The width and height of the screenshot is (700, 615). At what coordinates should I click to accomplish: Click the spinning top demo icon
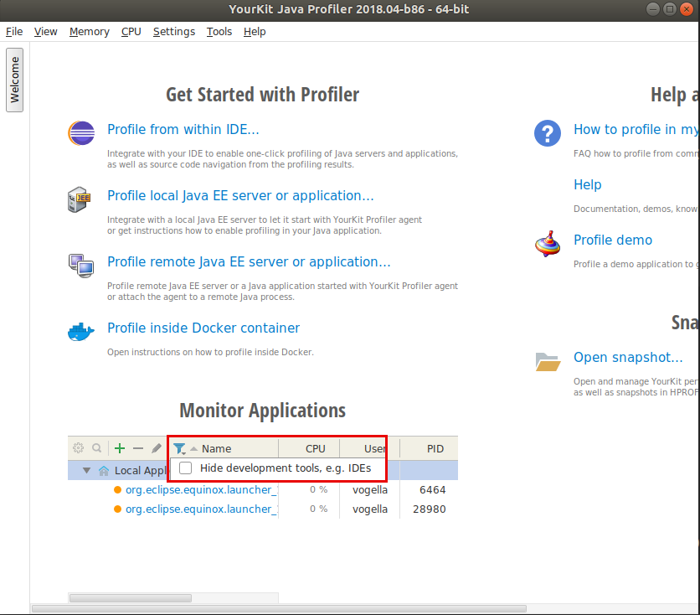click(x=548, y=244)
